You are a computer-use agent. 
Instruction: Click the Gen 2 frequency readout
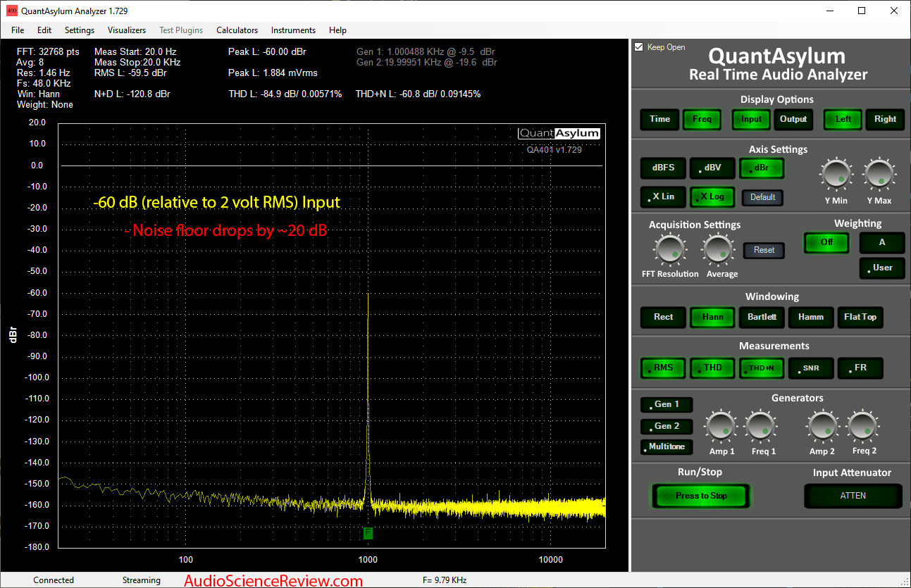(427, 62)
